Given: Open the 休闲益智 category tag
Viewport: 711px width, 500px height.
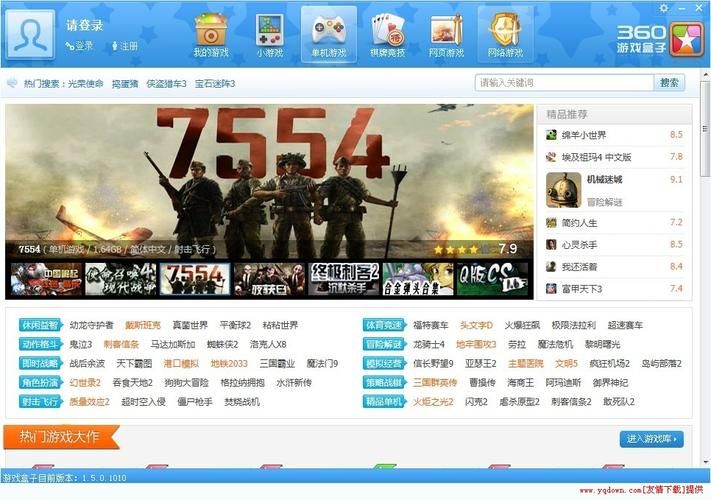Looking at the screenshot, I should (x=40, y=325).
